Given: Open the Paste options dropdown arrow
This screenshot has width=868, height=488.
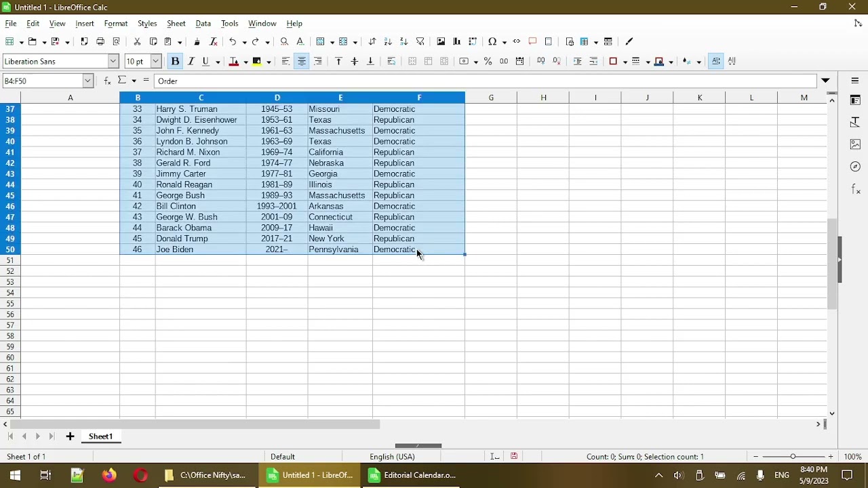Looking at the screenshot, I should (180, 42).
